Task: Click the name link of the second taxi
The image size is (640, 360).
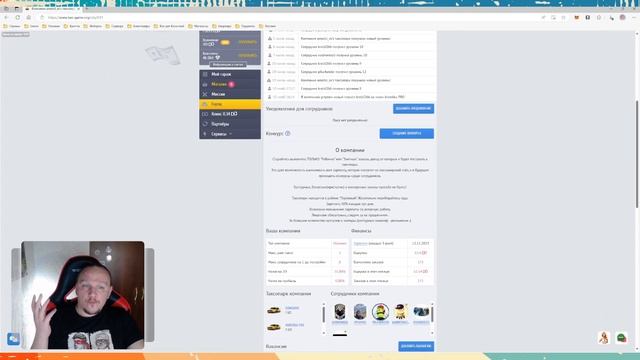Action: [x=294, y=325]
